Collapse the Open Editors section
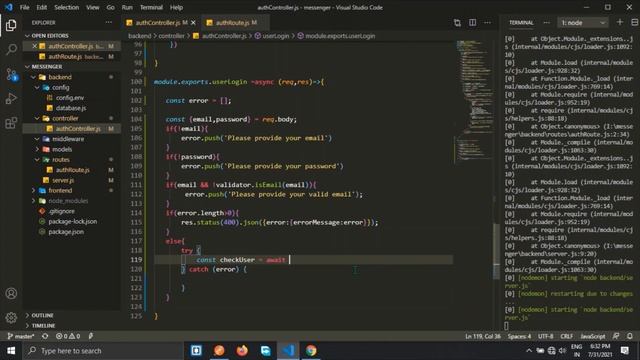640x360 pixels. [x=73, y=36]
